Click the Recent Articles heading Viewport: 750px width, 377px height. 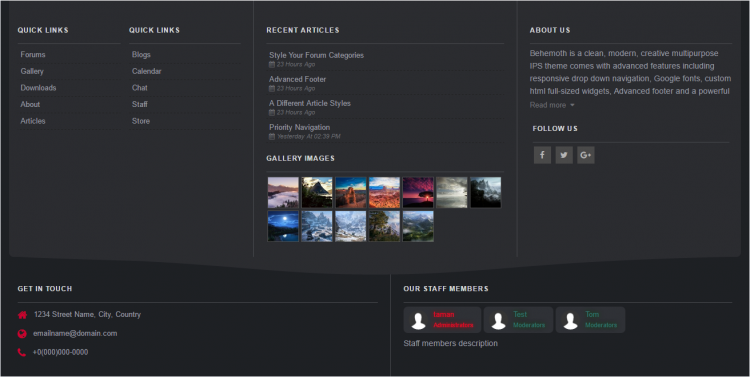[303, 30]
